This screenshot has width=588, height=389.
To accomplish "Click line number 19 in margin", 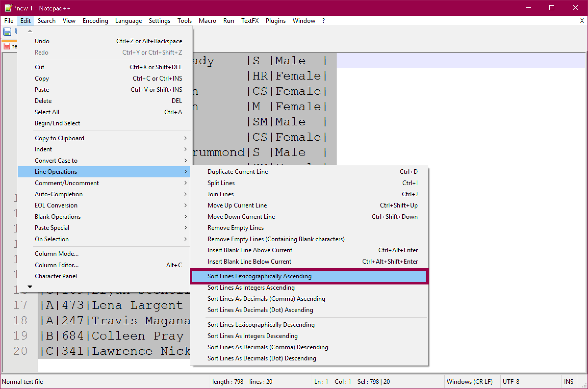I will [x=20, y=336].
